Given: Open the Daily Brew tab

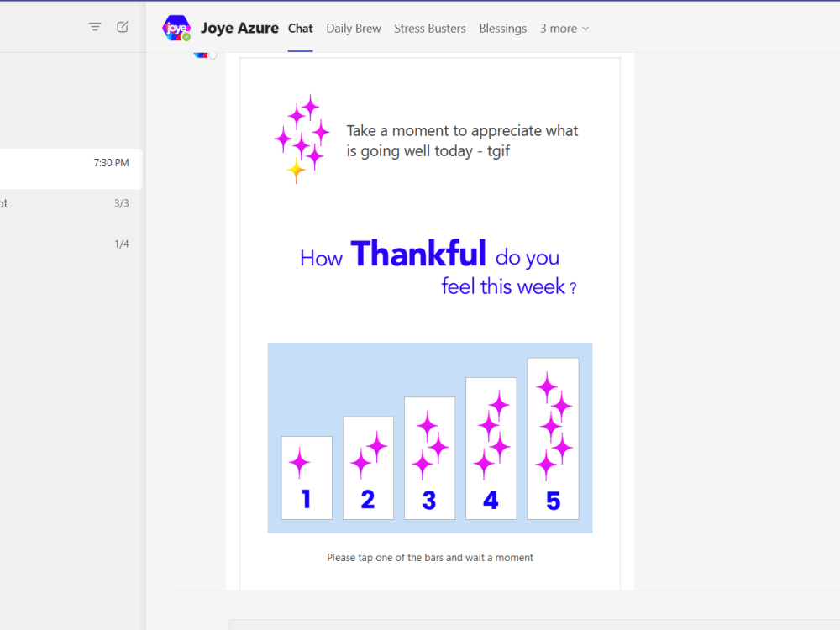Looking at the screenshot, I should [x=354, y=29].
